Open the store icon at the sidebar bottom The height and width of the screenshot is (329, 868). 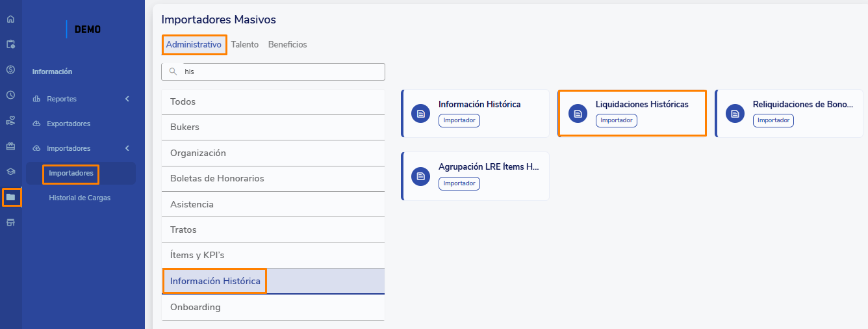point(10,222)
